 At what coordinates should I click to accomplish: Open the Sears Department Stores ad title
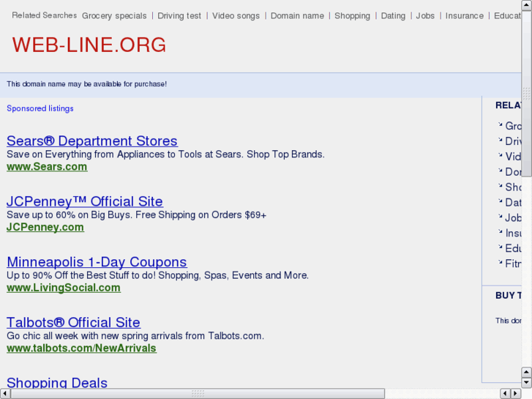[x=92, y=141]
